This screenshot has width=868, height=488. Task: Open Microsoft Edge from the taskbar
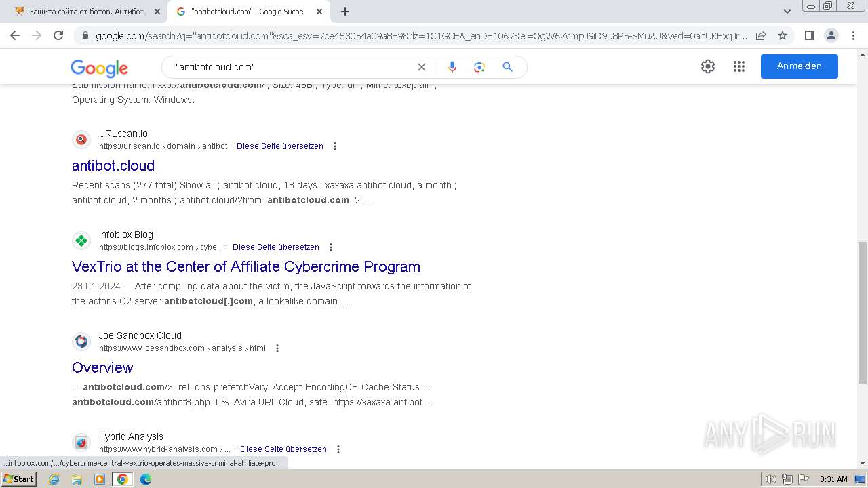click(146, 479)
